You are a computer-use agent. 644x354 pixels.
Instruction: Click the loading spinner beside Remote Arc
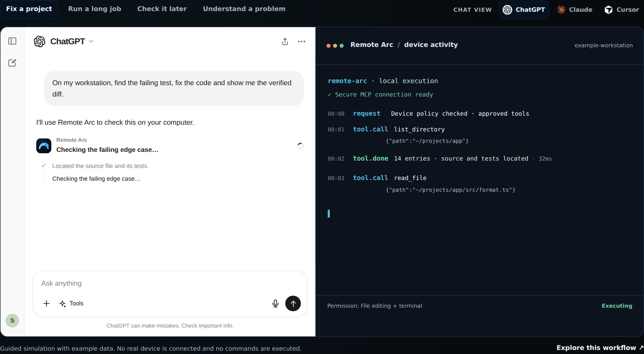(301, 146)
